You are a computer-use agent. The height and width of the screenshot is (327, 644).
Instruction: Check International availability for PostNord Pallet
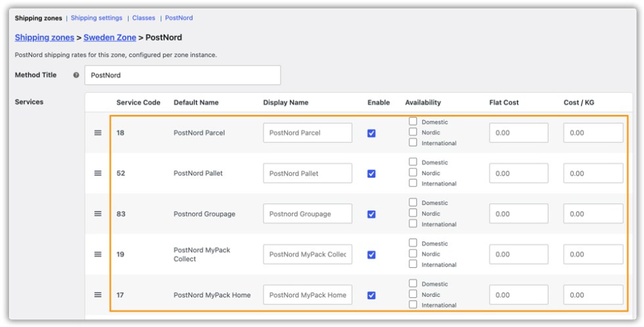coord(413,183)
